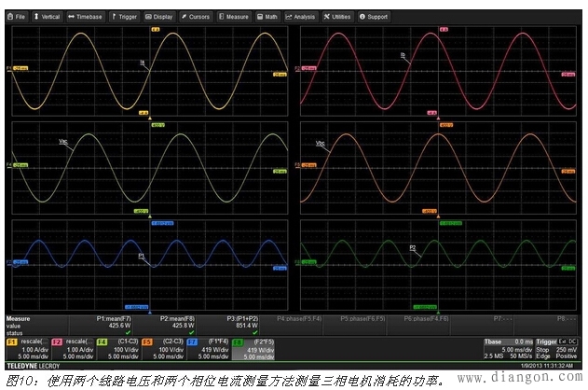Open the File menu
Screen dimensions: 588x390
coord(17,17)
